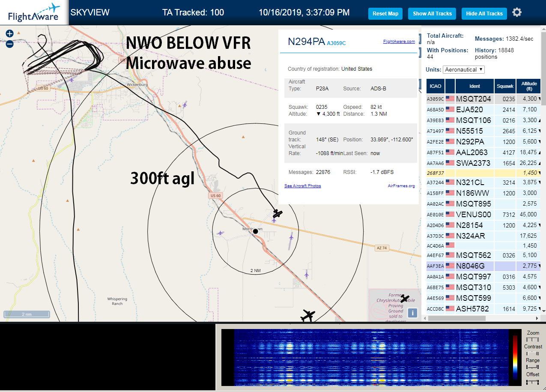Click the aircraft table horizontal scrollbar

tap(456, 318)
